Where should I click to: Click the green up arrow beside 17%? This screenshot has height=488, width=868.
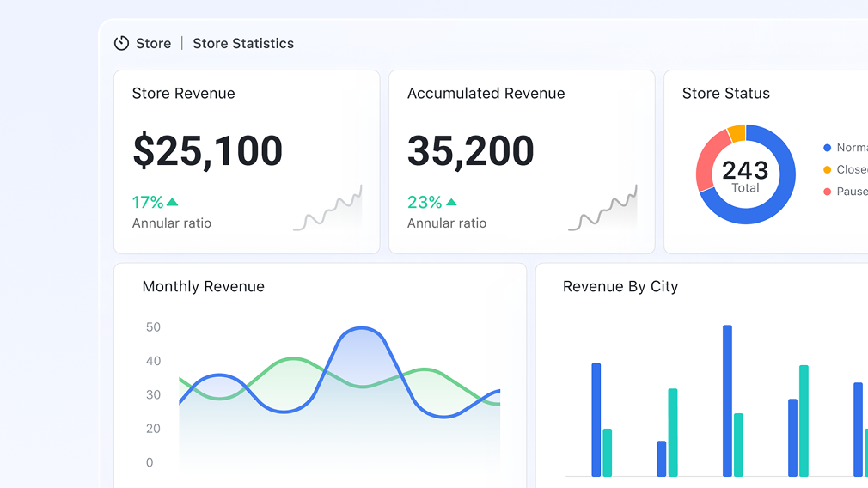[173, 203]
